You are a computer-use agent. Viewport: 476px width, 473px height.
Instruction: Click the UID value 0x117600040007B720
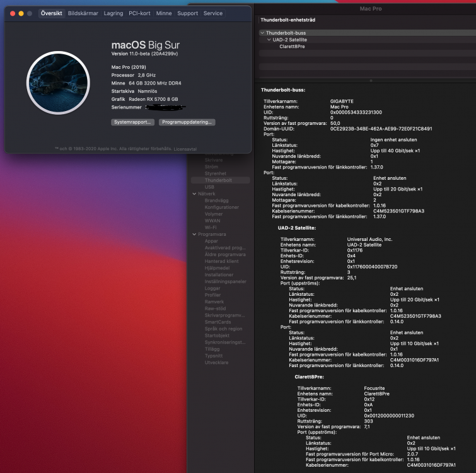[372, 267]
